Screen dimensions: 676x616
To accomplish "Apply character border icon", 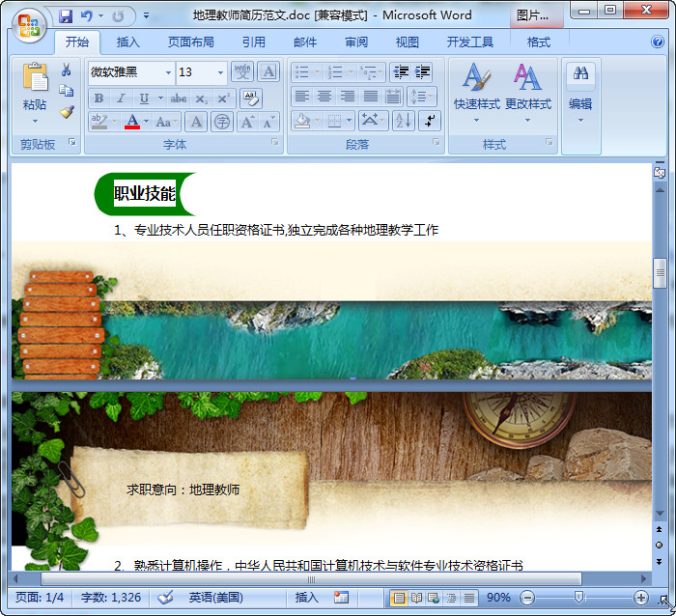I will point(268,71).
